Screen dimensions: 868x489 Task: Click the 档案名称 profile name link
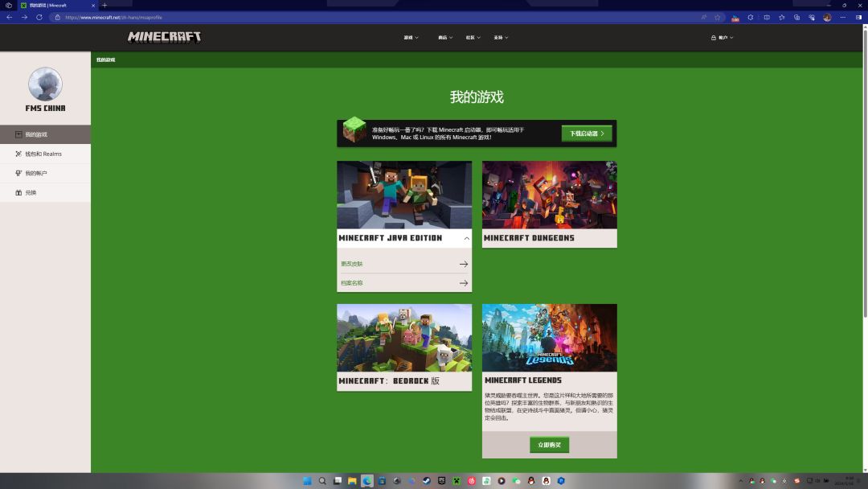(x=351, y=283)
